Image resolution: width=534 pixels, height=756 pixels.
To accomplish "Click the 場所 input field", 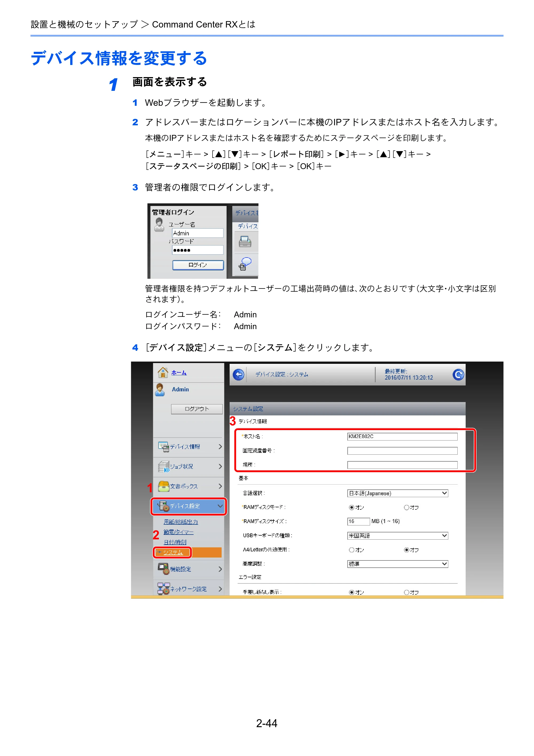I will click(x=402, y=465).
